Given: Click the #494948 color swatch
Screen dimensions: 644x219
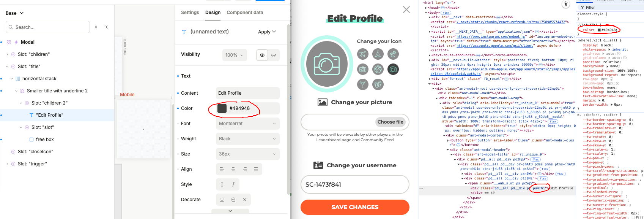Looking at the screenshot, I should point(222,108).
